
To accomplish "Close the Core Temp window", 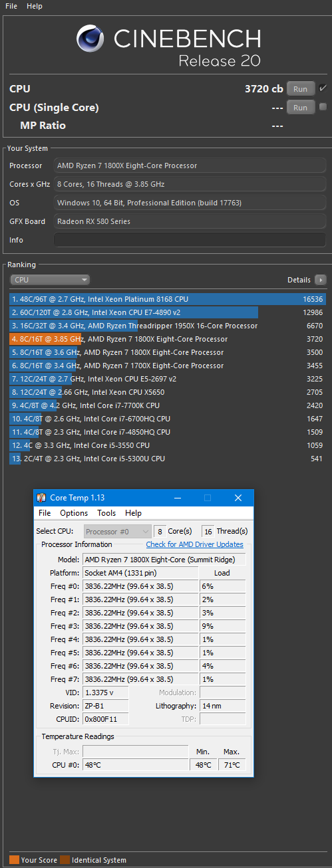I will pos(238,498).
